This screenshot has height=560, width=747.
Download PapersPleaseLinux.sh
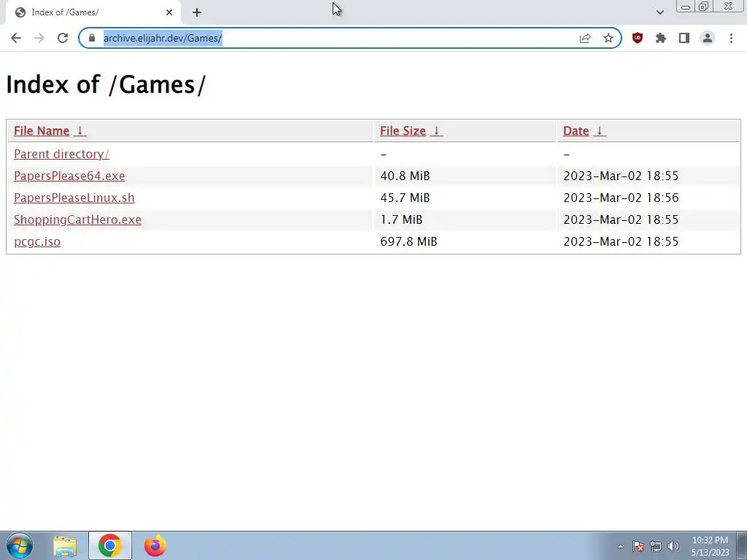(74, 198)
